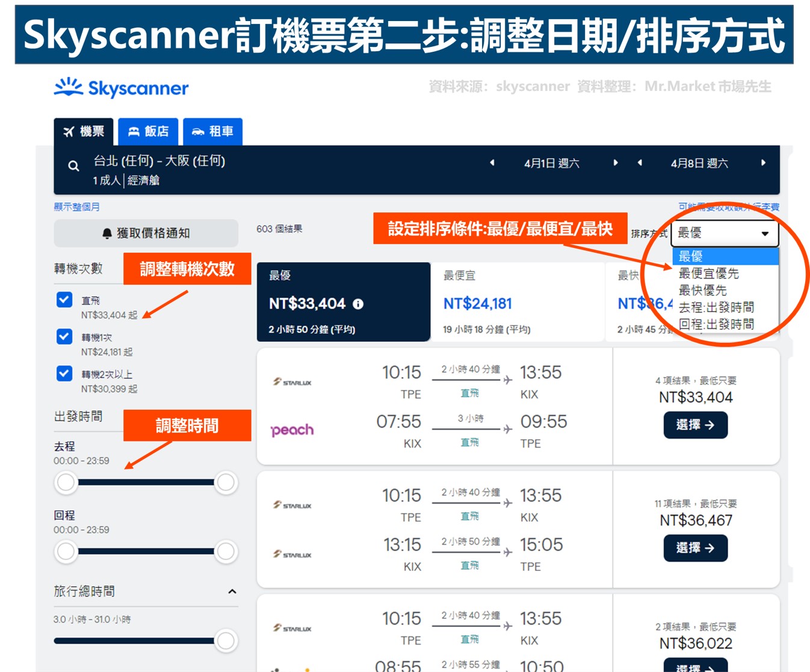Click the Skyscanner logo
Viewport: 810px width, 672px height.
click(x=121, y=88)
